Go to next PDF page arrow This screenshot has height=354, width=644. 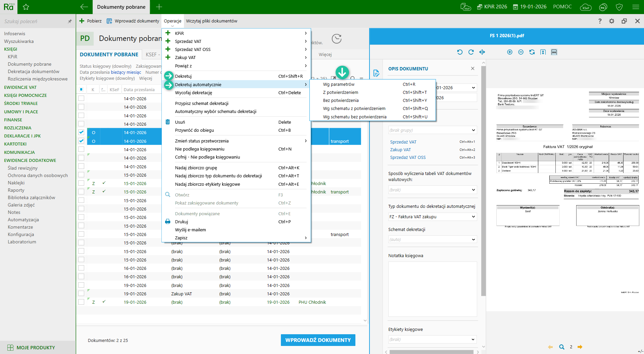(x=580, y=347)
